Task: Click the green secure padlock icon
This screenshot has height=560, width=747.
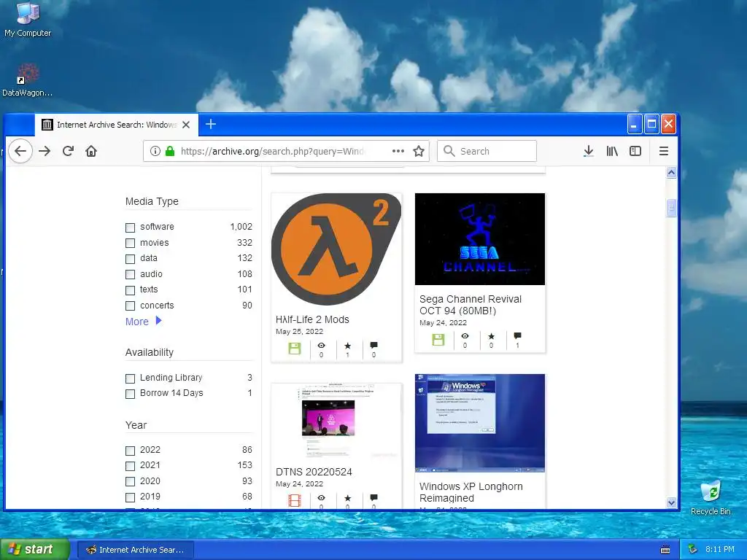Action: [169, 152]
